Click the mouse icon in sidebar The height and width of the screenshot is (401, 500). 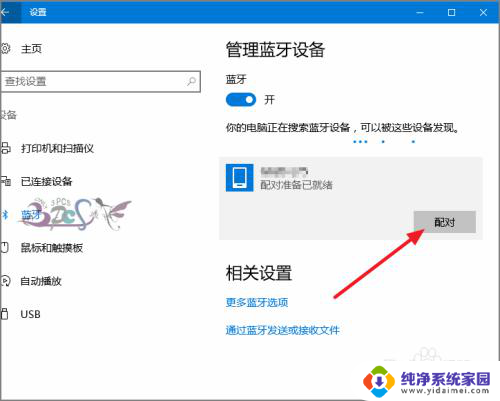(x=5, y=248)
